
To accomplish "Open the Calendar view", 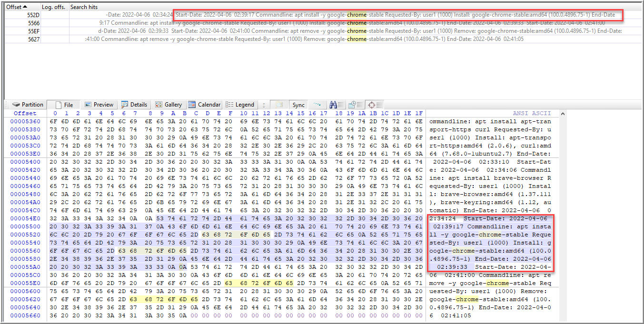I will tap(204, 105).
